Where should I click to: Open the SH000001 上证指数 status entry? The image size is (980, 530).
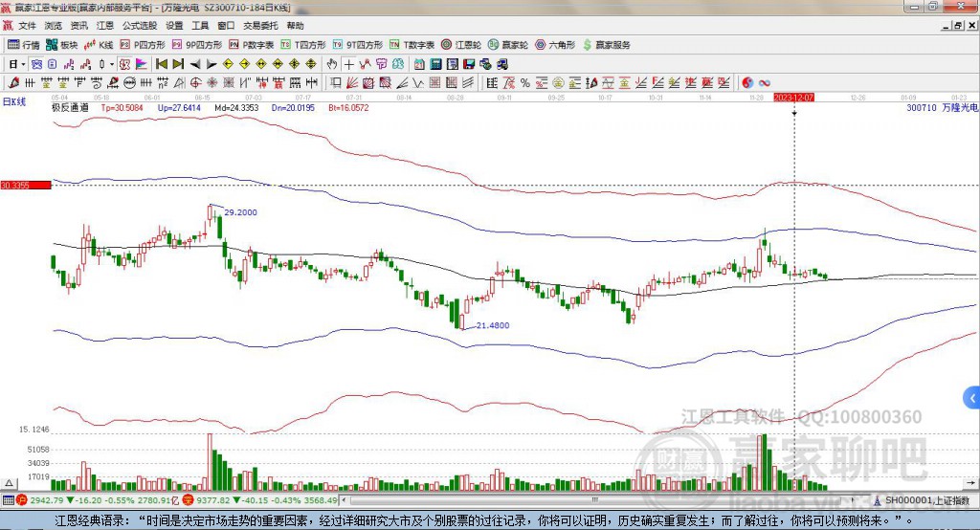920,500
